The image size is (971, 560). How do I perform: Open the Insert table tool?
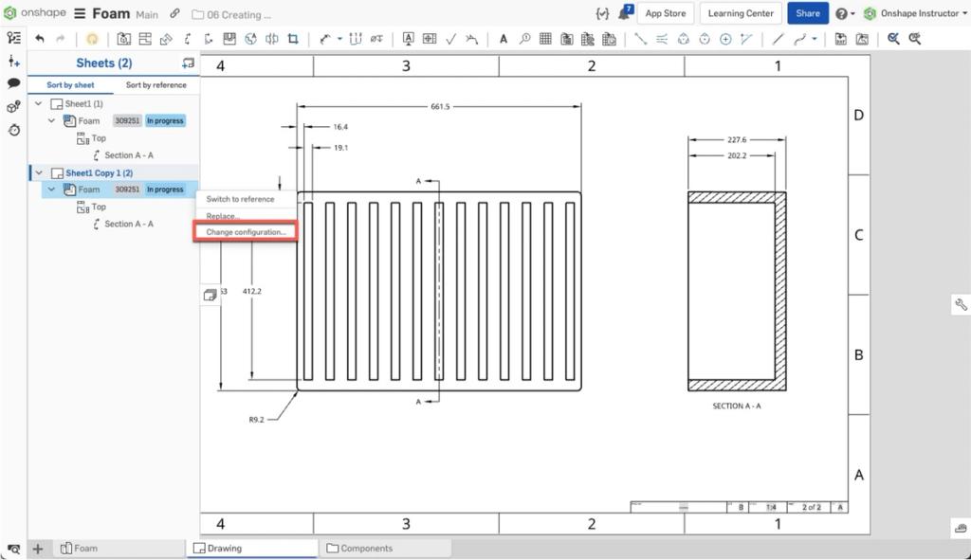(x=546, y=39)
